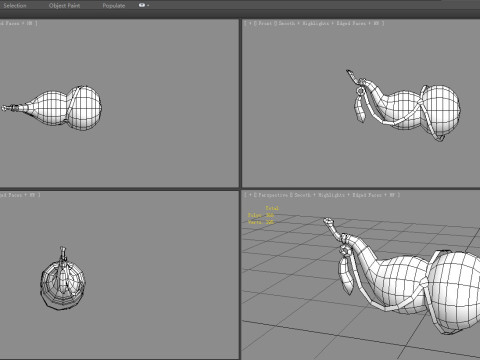Click the Polys count statistic text

(261, 215)
